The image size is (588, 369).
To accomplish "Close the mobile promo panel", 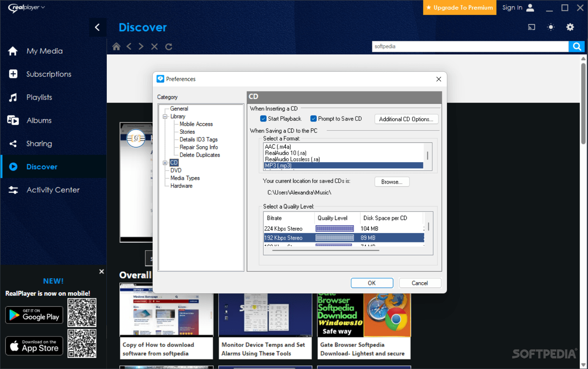I will click(101, 271).
